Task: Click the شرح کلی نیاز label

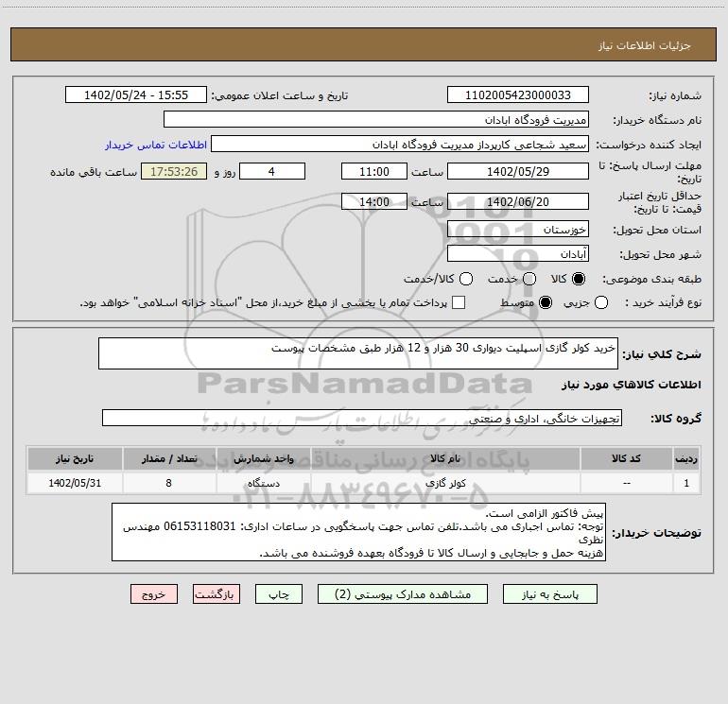Action: click(x=662, y=354)
